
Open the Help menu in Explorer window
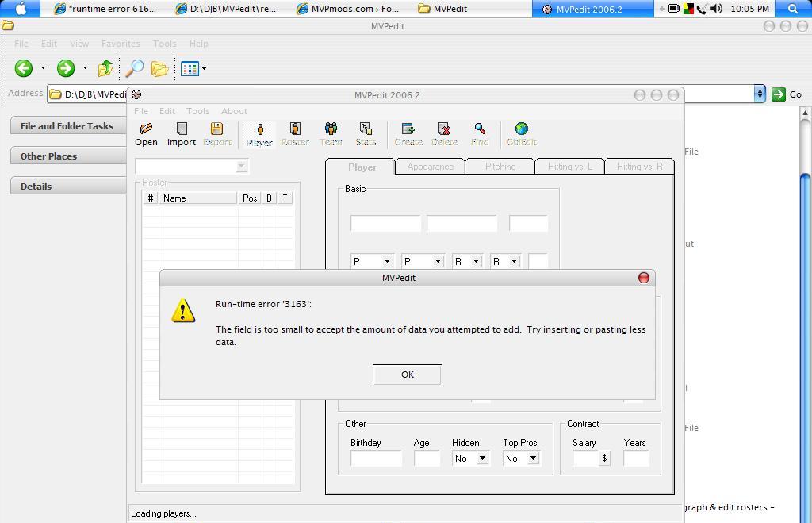click(198, 44)
